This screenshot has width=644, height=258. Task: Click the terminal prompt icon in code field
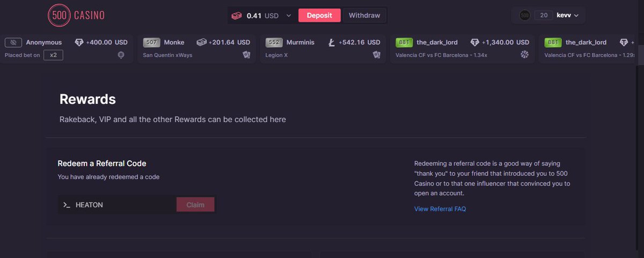click(67, 205)
